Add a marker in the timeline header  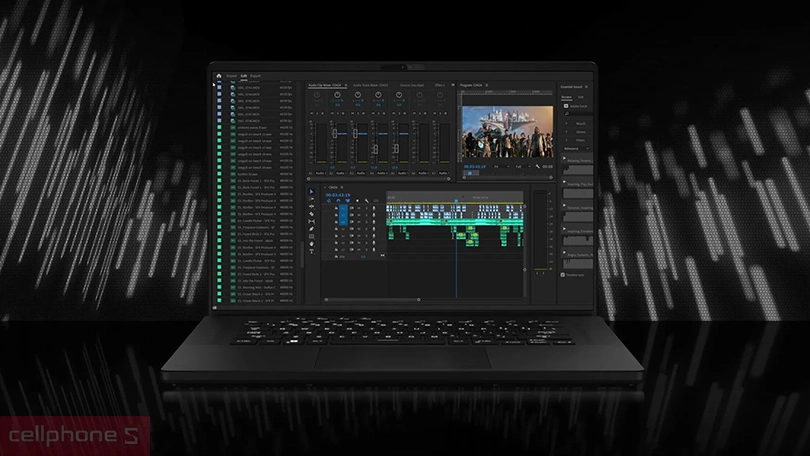point(357,201)
